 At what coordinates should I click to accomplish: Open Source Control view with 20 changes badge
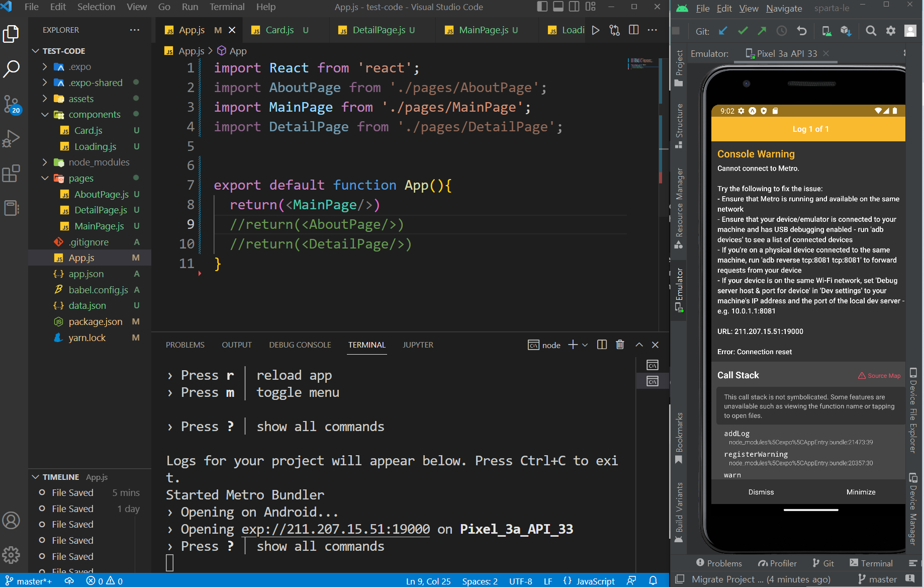[x=11, y=104]
